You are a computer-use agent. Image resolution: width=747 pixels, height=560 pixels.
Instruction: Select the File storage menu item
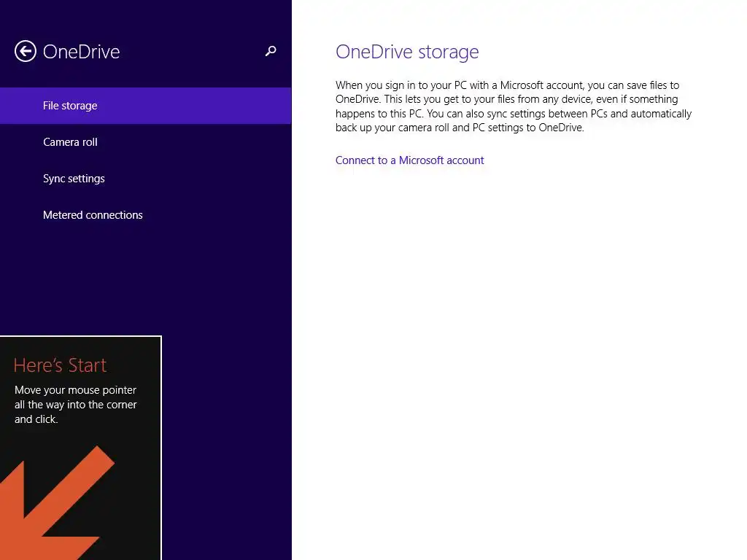pyautogui.click(x=145, y=106)
